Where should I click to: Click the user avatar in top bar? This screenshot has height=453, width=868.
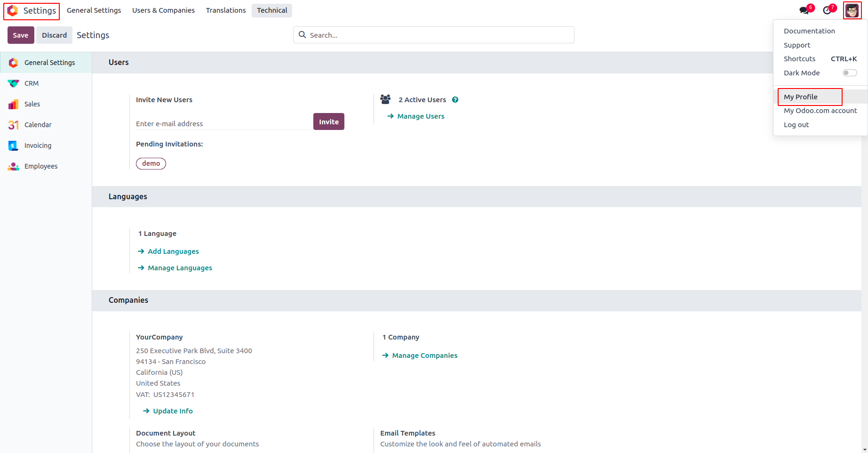(x=852, y=10)
